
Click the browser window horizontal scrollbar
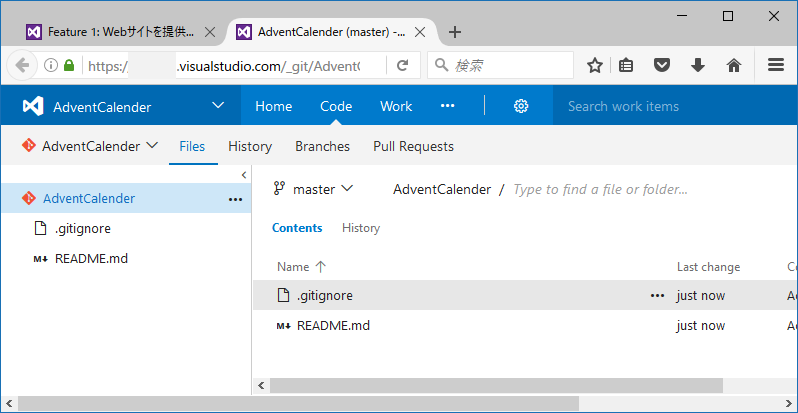pyautogui.click(x=298, y=404)
